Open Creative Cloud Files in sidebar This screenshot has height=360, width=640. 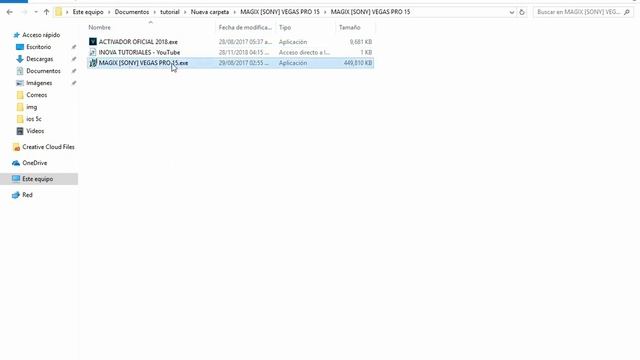(x=48, y=147)
